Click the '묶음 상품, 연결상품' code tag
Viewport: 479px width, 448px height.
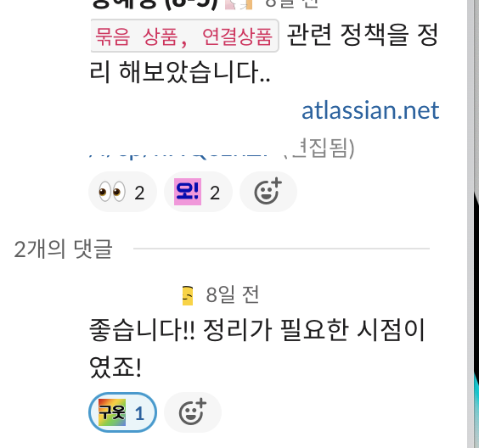184,36
